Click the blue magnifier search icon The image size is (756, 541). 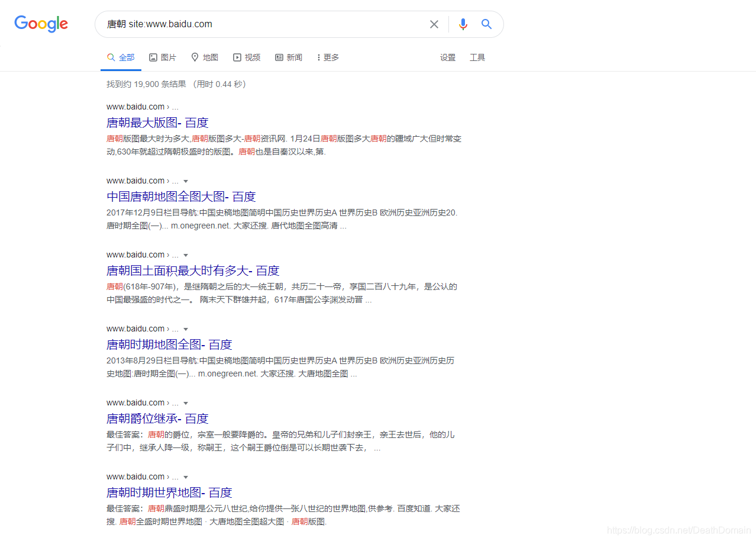coord(486,24)
